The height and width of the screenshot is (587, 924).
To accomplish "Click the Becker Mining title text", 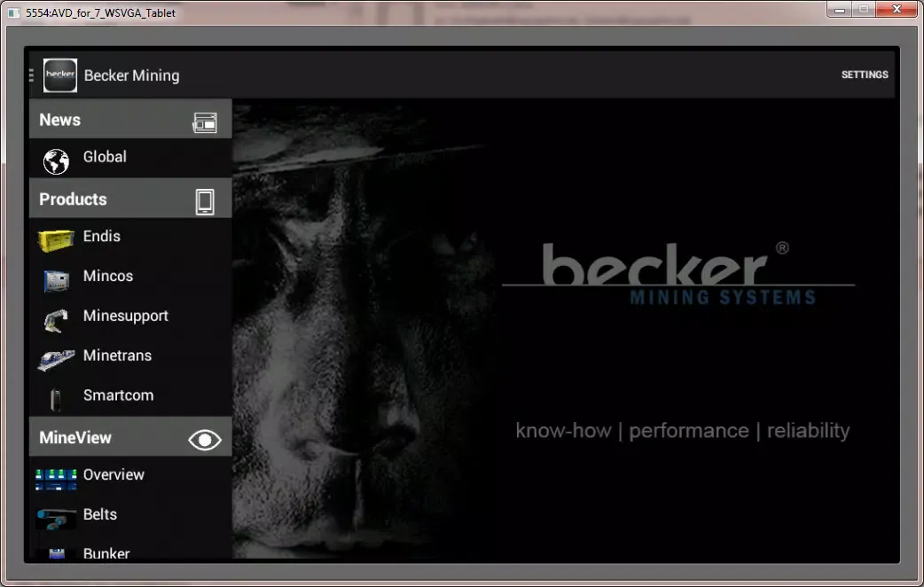I will pos(131,76).
